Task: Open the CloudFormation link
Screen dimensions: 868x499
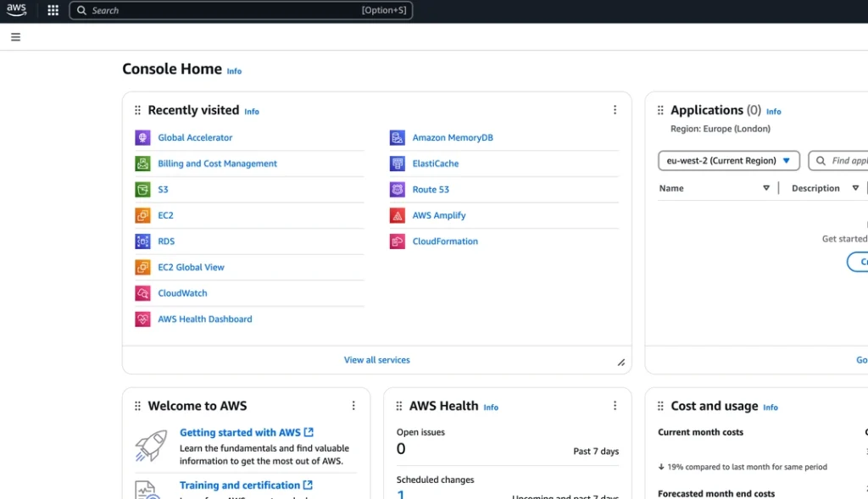Action: click(444, 241)
